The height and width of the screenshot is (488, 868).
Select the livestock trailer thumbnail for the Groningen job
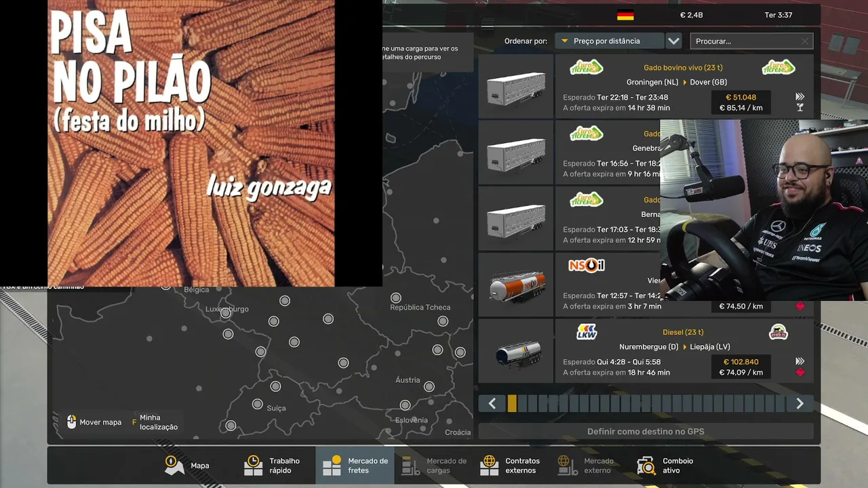pos(516,87)
